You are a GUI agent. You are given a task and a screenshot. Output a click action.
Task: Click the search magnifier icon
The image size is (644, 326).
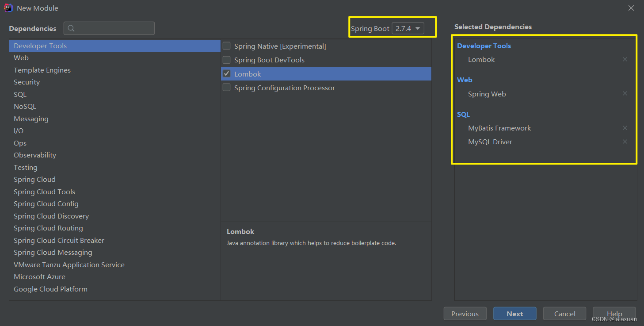click(x=71, y=28)
